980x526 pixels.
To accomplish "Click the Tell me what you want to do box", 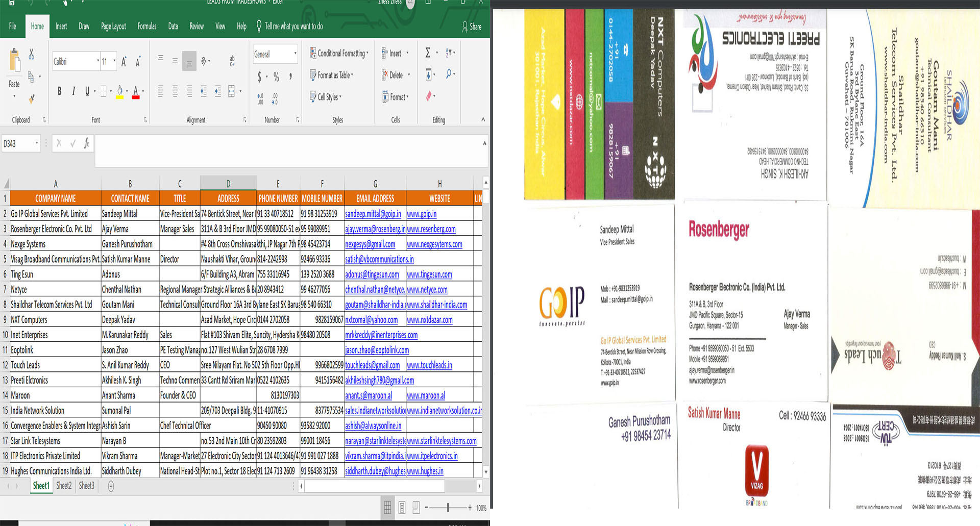I will pos(289,27).
